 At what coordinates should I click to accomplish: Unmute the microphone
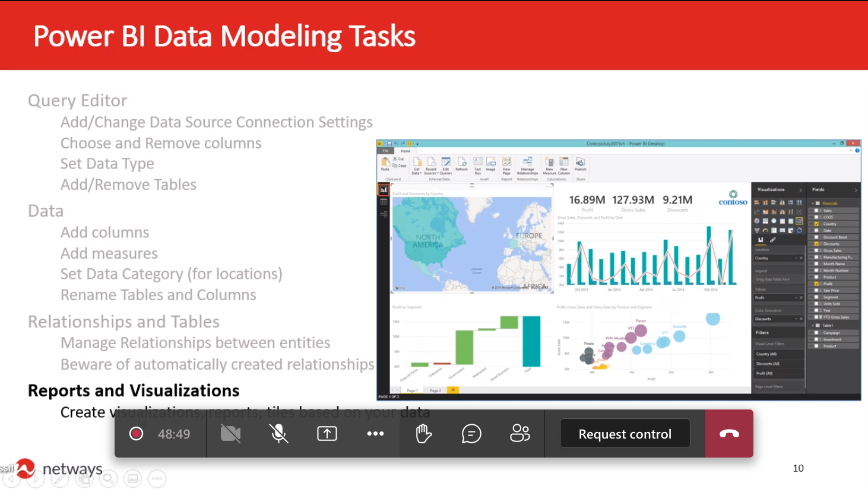click(x=278, y=434)
